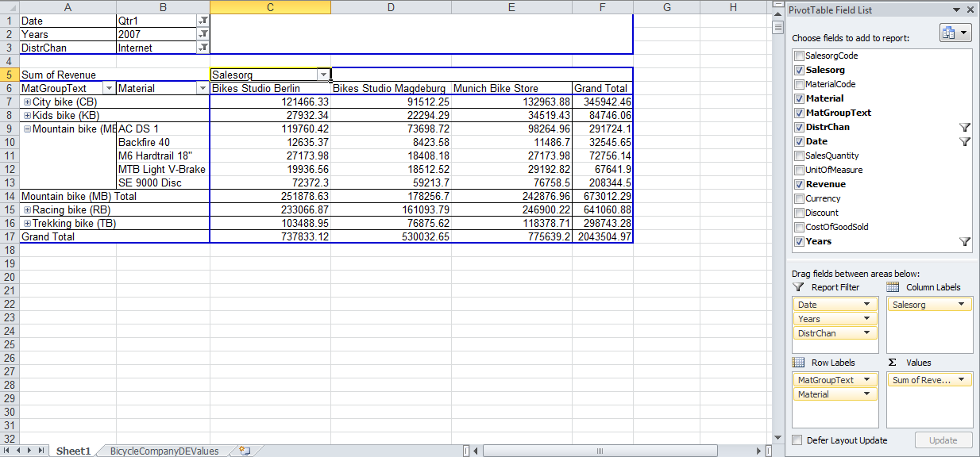
Task: Go to previous sheet tab arrow
Action: coord(19,451)
